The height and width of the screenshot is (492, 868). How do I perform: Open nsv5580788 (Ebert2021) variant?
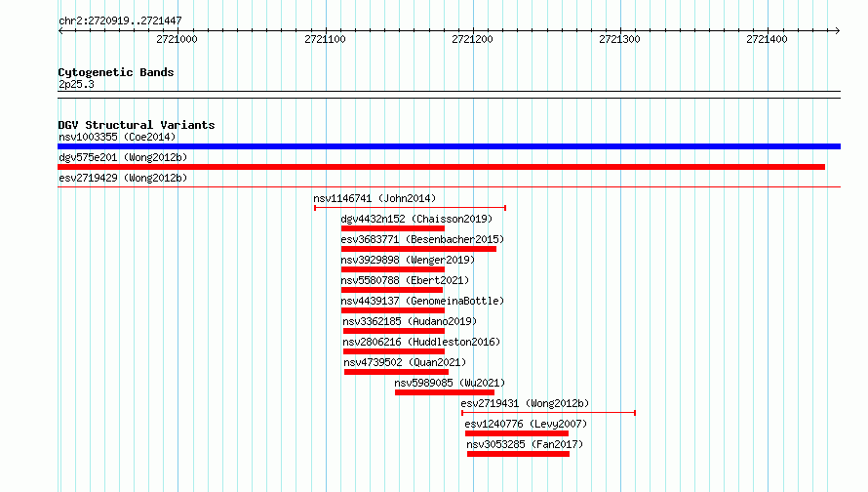click(405, 280)
